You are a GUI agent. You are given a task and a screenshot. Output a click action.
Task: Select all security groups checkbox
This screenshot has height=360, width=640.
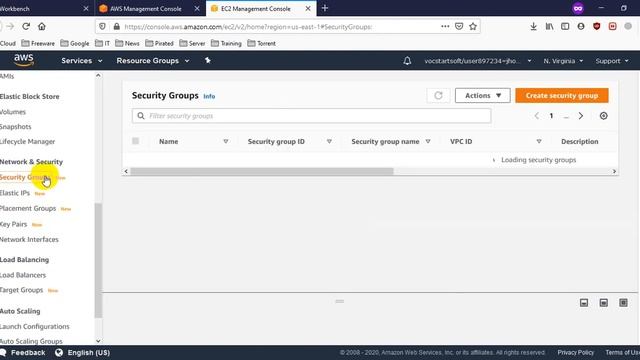tap(136, 141)
